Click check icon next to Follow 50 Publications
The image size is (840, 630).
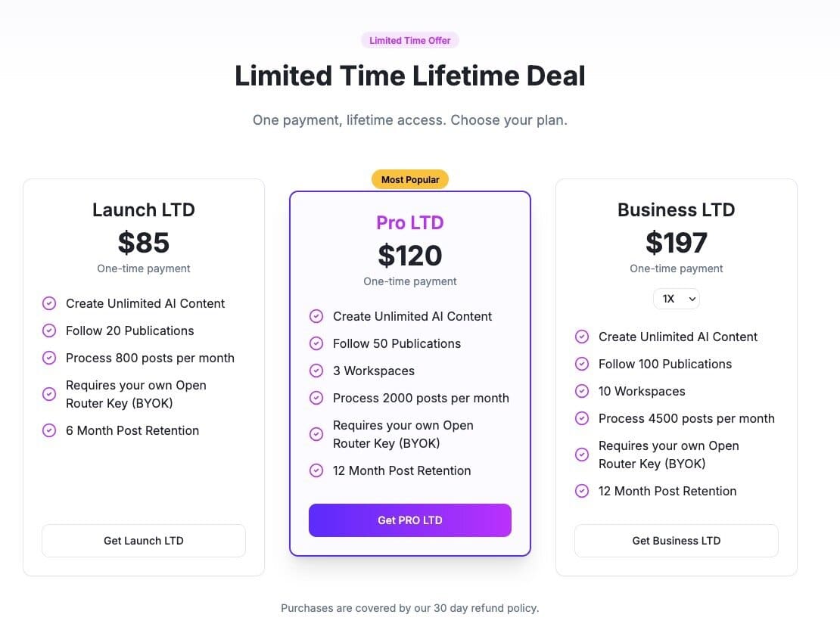point(316,343)
